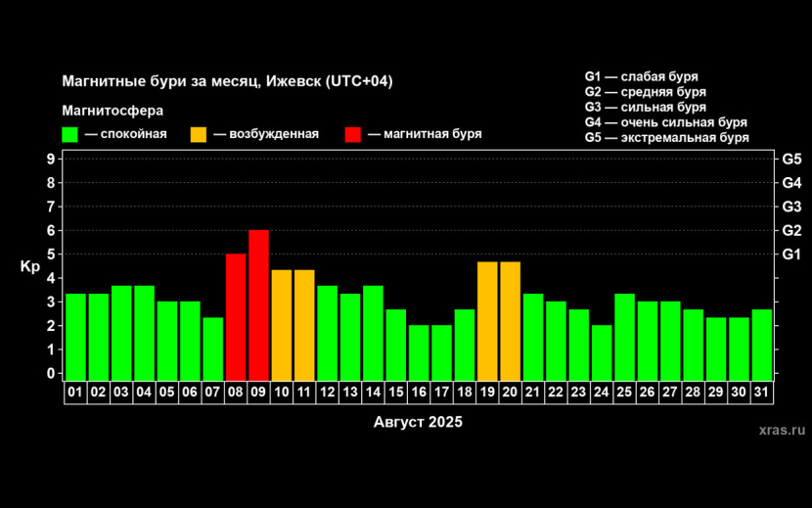Click the G1 marker on the right axis

791,254
